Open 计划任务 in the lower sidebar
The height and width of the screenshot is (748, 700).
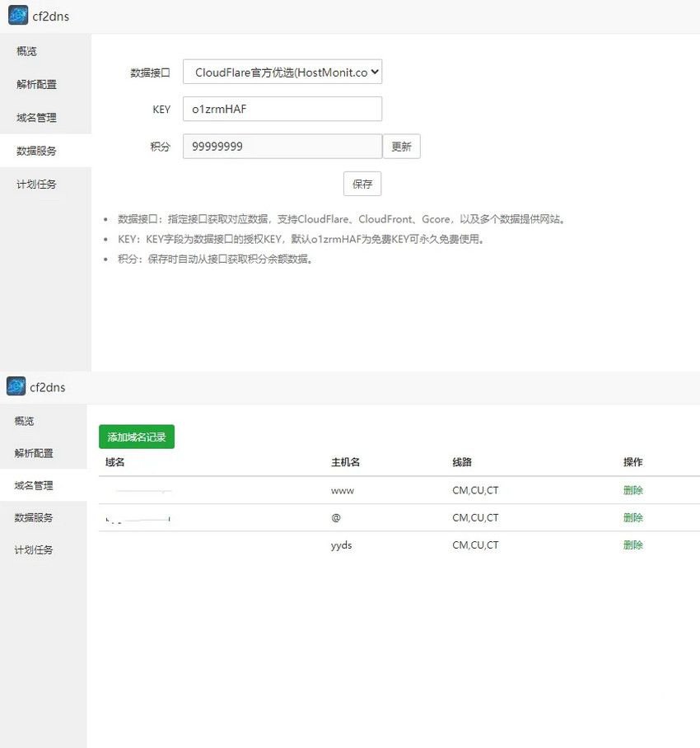coord(34,549)
